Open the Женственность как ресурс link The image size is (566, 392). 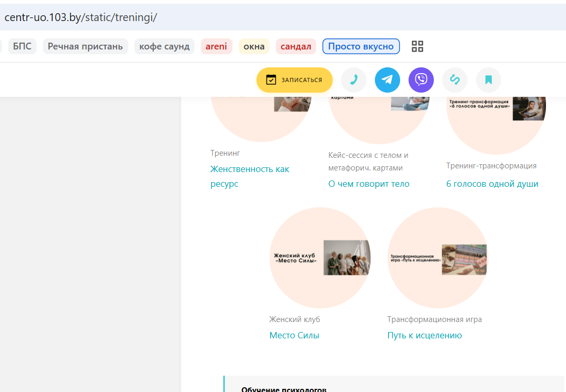click(250, 176)
